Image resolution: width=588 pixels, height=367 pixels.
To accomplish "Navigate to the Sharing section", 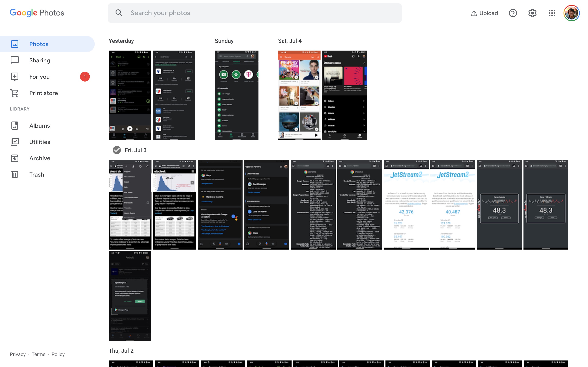I will click(40, 60).
